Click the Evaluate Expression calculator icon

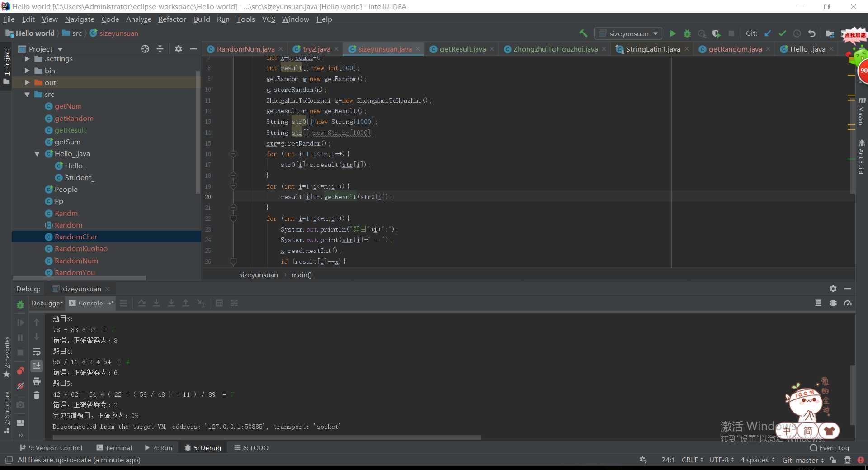(x=219, y=303)
